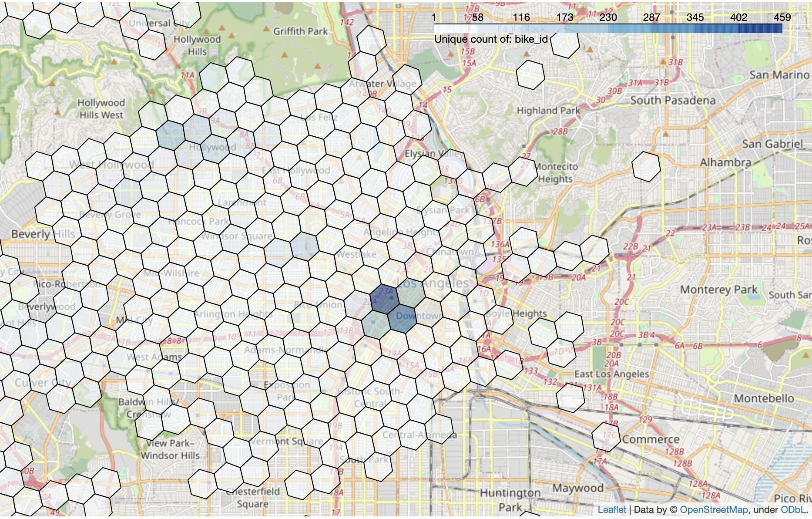
Task: Click the Griffith Park map label
Action: click(x=300, y=31)
